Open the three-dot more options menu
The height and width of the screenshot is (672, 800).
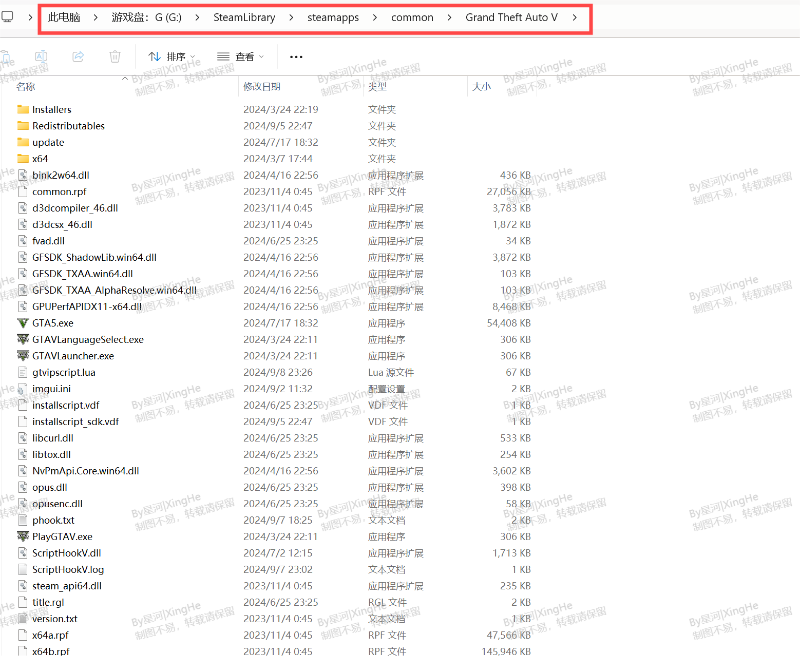(x=296, y=57)
